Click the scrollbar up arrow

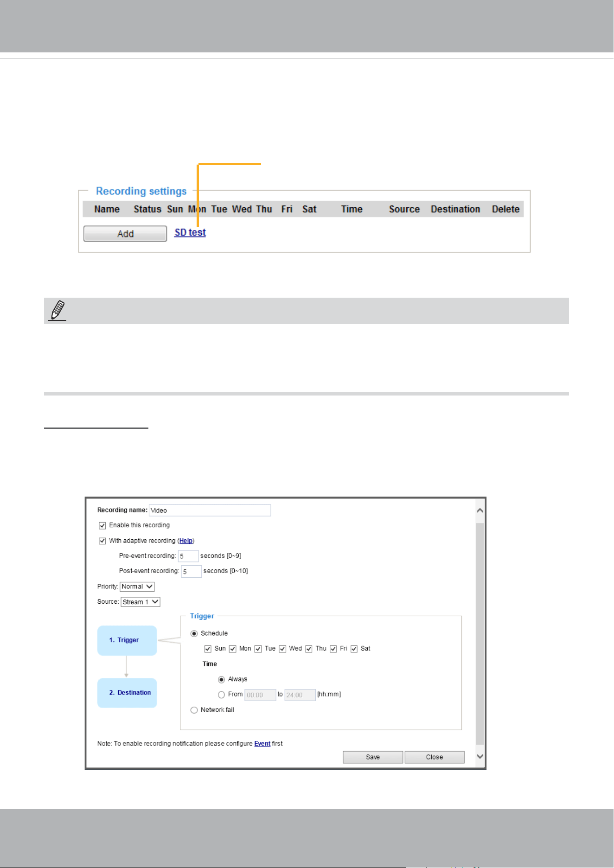480,511
